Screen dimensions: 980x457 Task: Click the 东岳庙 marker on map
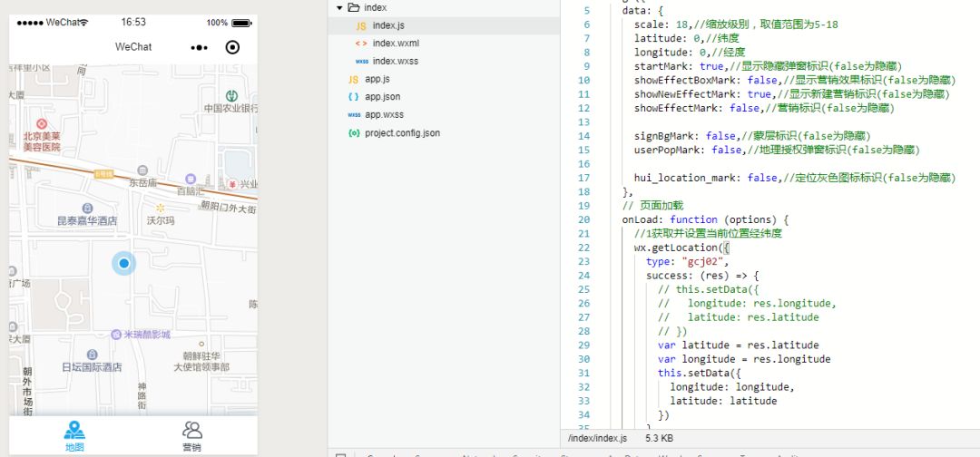click(142, 170)
